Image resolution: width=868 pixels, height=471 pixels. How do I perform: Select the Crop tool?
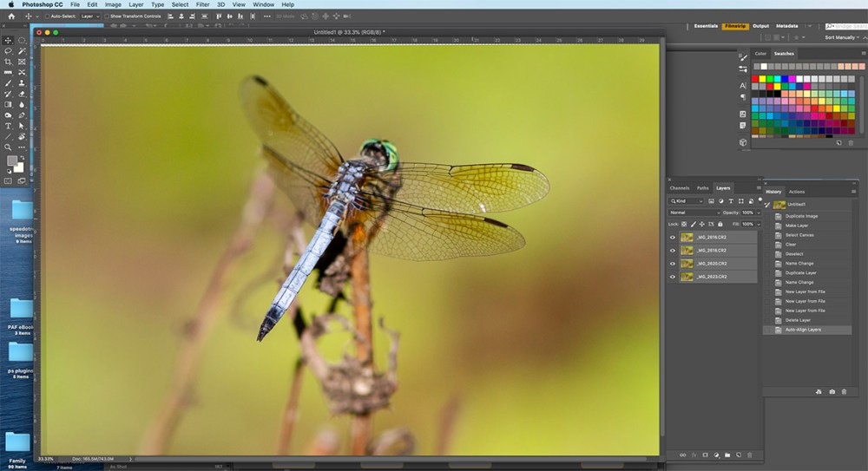[8, 62]
